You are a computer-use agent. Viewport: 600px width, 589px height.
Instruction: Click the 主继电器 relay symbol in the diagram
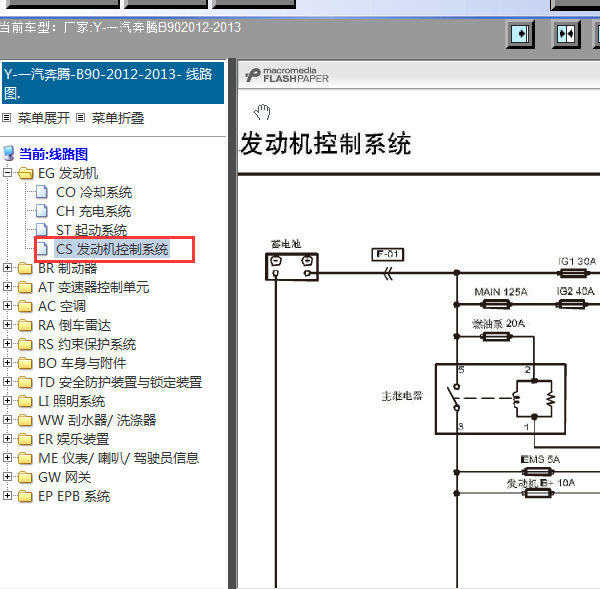[501, 399]
